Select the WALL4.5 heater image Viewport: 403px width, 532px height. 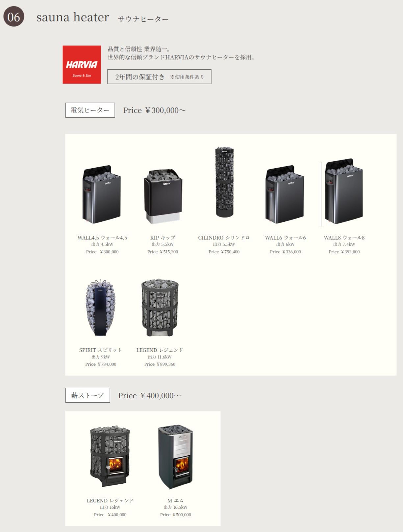point(102,195)
